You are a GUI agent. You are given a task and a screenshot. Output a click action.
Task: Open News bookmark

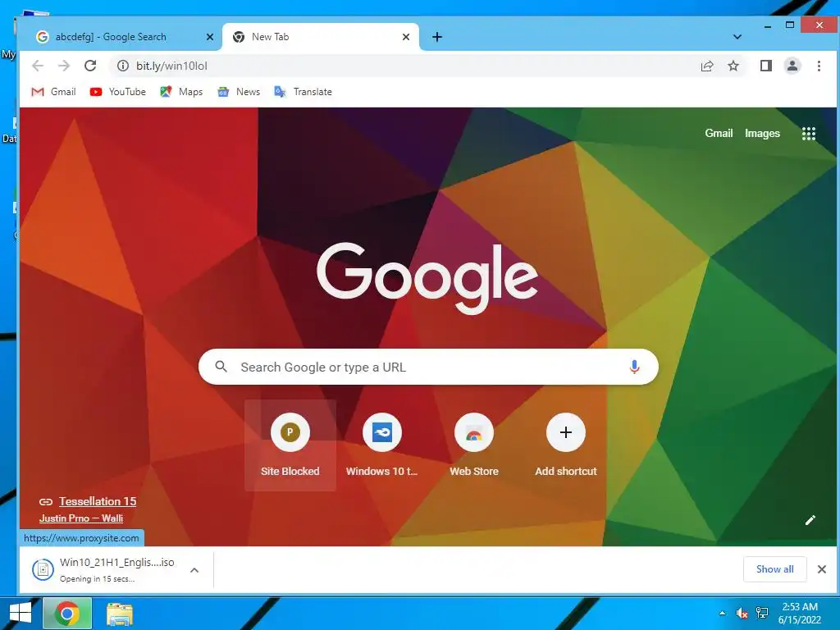[x=239, y=92]
